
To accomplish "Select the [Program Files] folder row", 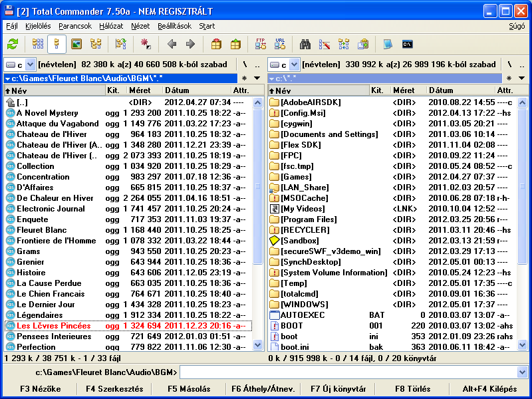I will click(x=392, y=219).
